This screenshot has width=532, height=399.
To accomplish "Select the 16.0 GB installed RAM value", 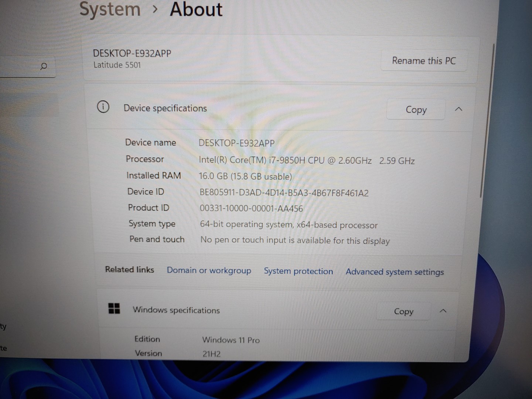I will (245, 176).
